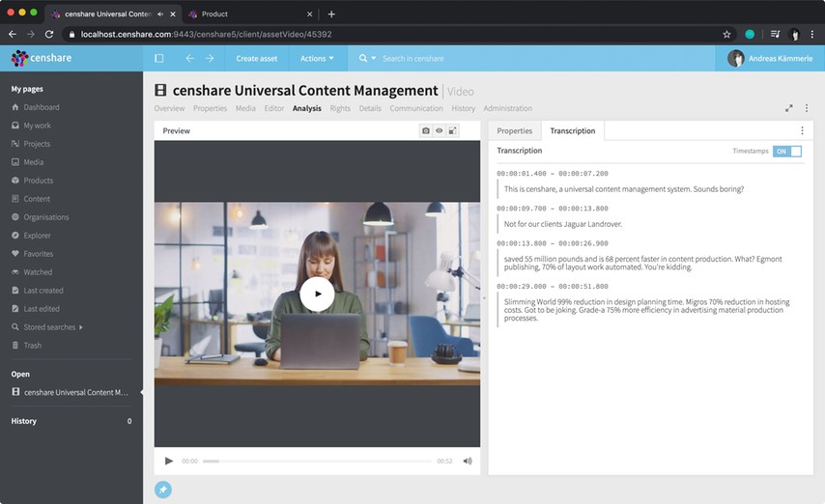The height and width of the screenshot is (504, 825).
Task: Play video with the center play button
Action: (317, 294)
